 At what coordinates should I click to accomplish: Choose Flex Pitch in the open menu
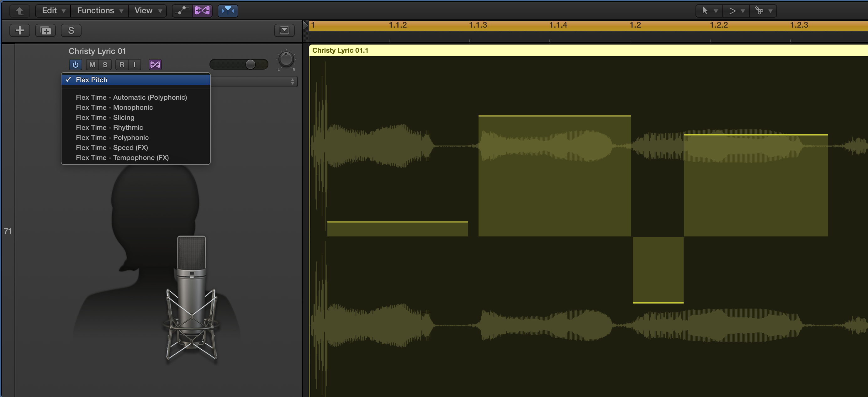91,80
